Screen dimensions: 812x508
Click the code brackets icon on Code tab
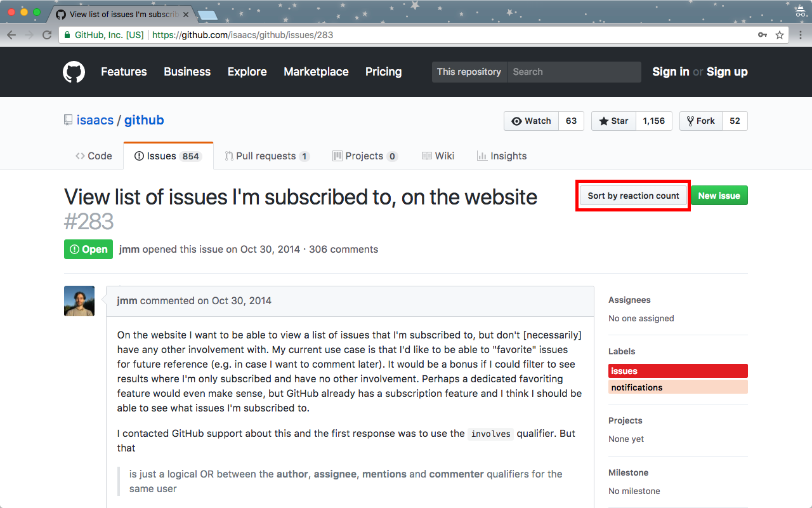coord(81,156)
